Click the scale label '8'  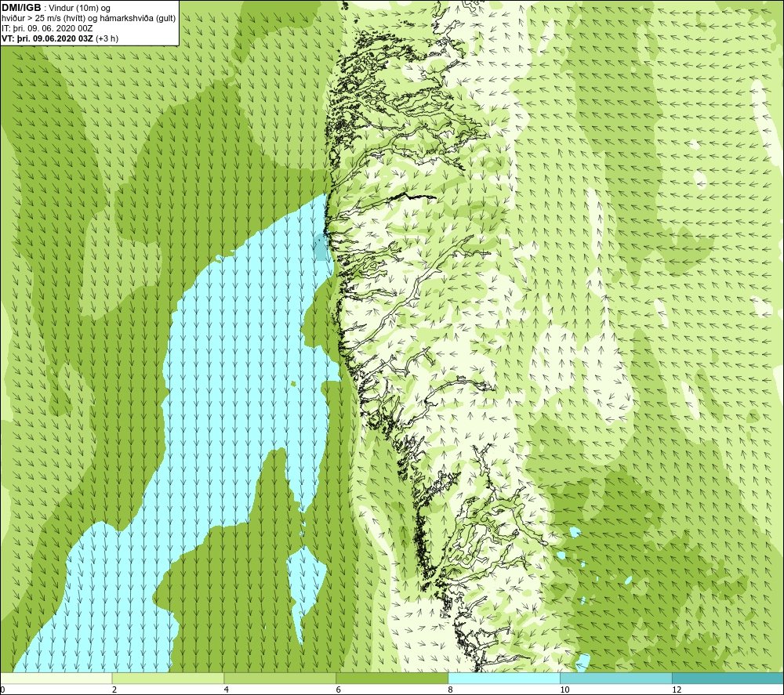point(451,690)
